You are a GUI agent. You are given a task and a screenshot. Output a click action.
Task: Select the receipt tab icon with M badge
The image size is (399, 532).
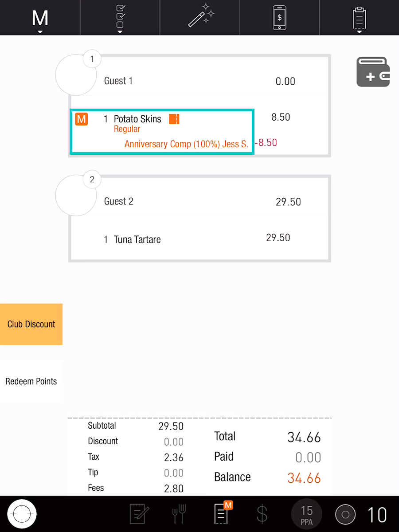point(222,513)
